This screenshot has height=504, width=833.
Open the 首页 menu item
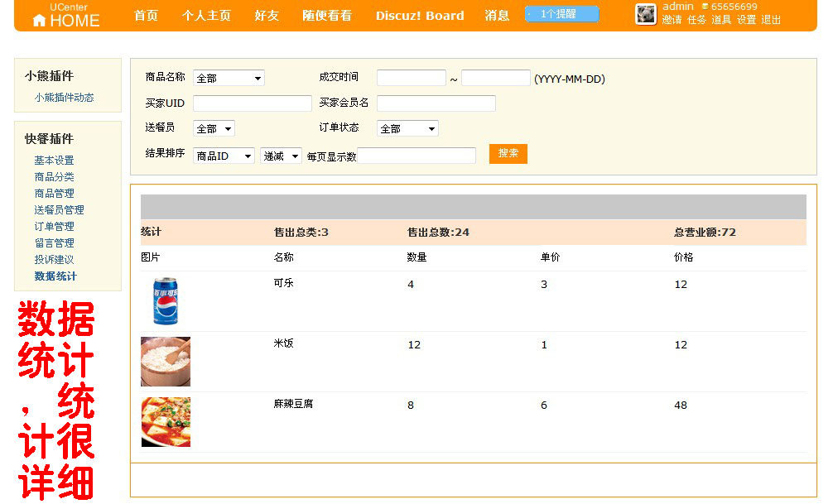click(146, 16)
